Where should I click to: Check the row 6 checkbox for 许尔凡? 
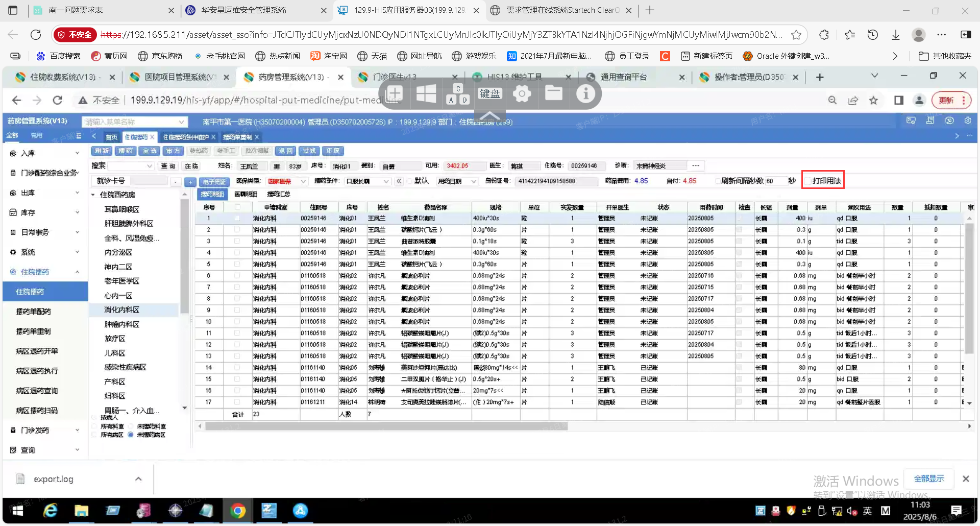coord(237,276)
